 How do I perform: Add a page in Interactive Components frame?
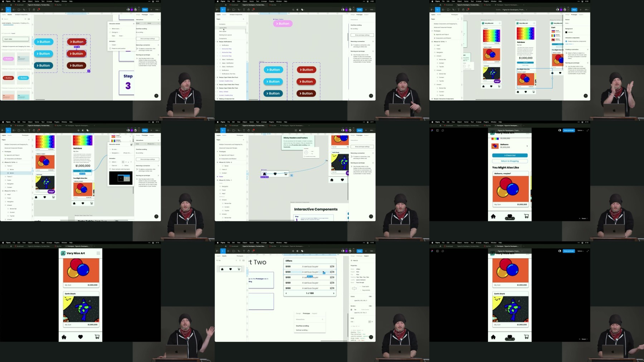click(243, 140)
